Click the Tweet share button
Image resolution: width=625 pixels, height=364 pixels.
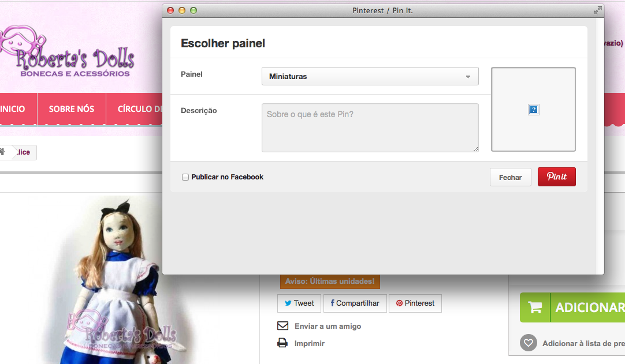(x=299, y=303)
